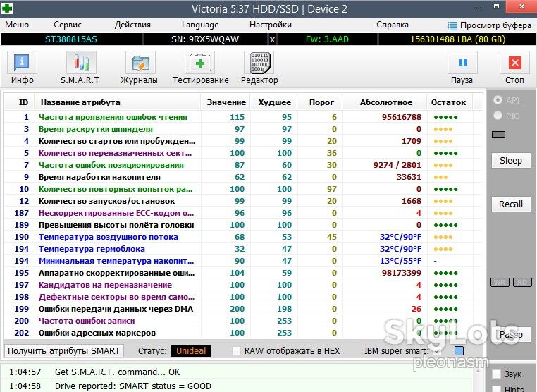Image resolution: width=537 pixels, height=392 pixels.
Task: Toggle the IBM super smart checkbox
Action: tap(436, 351)
